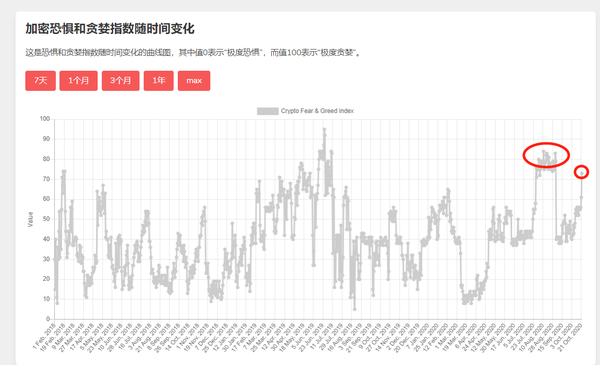Toggle the Crypto Fear & Greed Index legend label

(x=317, y=111)
